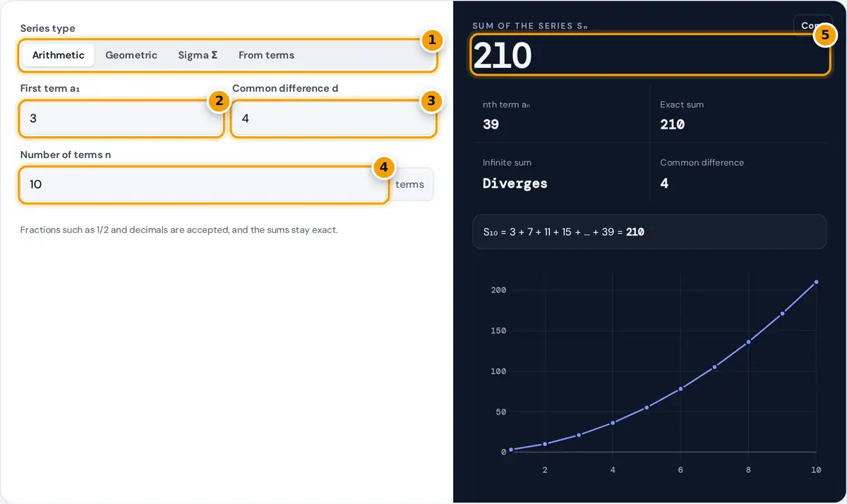The height and width of the screenshot is (504, 847).
Task: Choose the From terms tab
Action: [266, 55]
